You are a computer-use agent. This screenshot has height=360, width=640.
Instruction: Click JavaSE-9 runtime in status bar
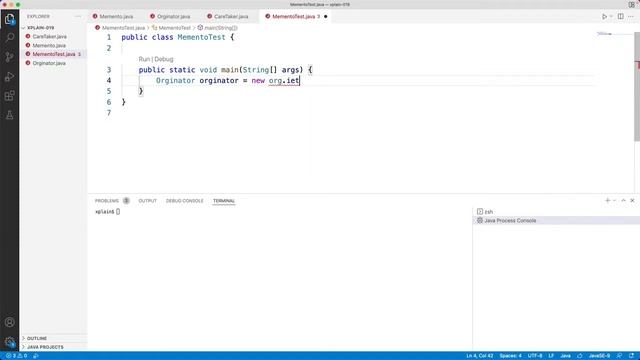pyautogui.click(x=599, y=356)
